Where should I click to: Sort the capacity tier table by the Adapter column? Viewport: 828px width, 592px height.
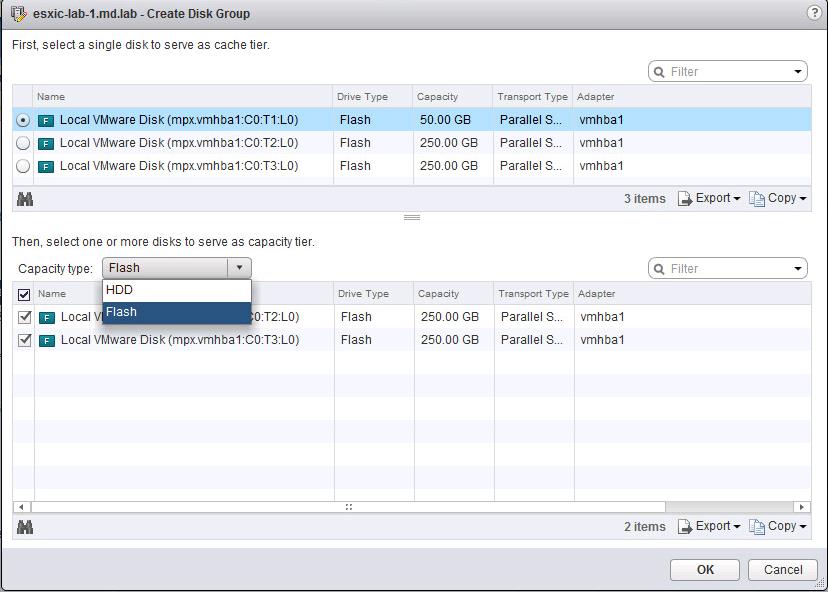tap(693, 294)
